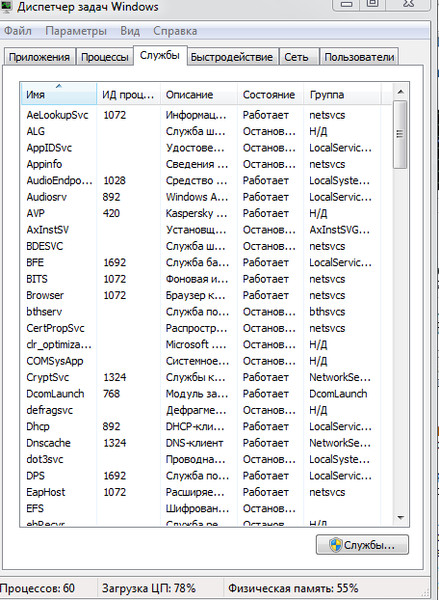Click the scrollbar up arrow
The height and width of the screenshot is (600, 439).
400,92
